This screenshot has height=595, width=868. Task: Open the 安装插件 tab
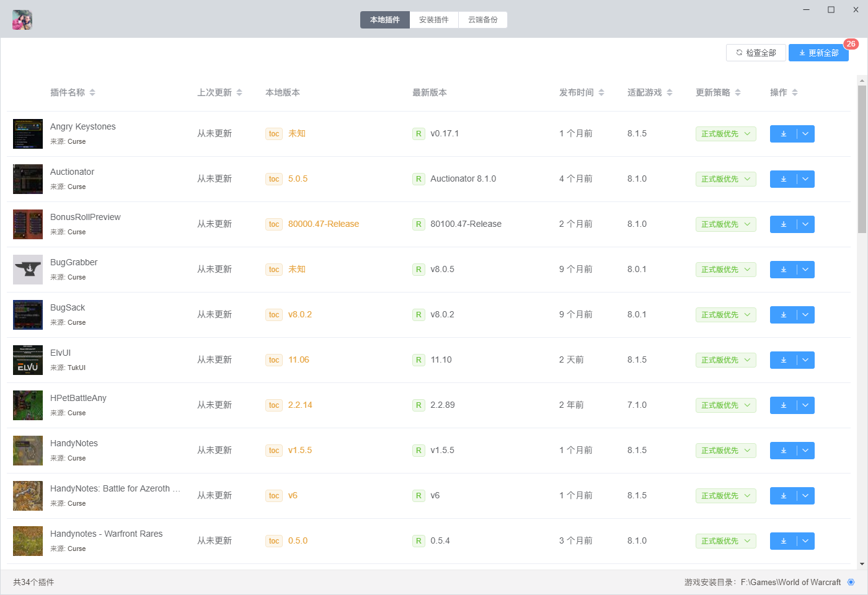(434, 20)
